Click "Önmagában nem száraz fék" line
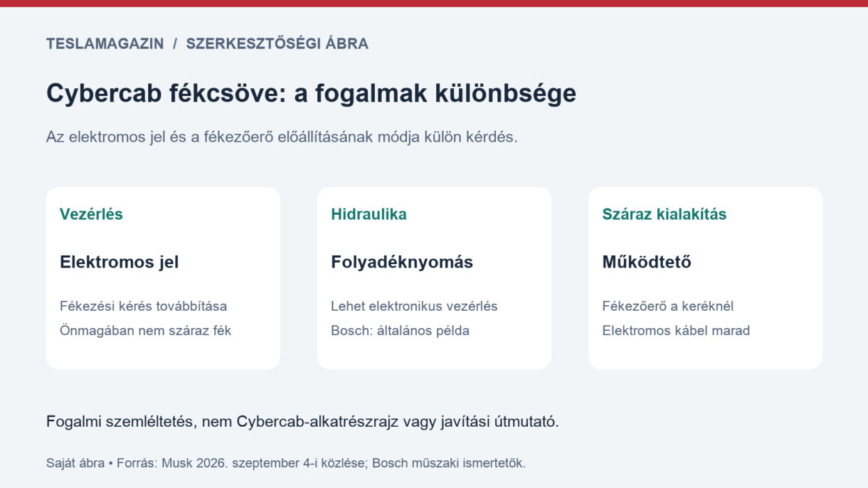Screen dimensions: 868x488 pos(145,331)
